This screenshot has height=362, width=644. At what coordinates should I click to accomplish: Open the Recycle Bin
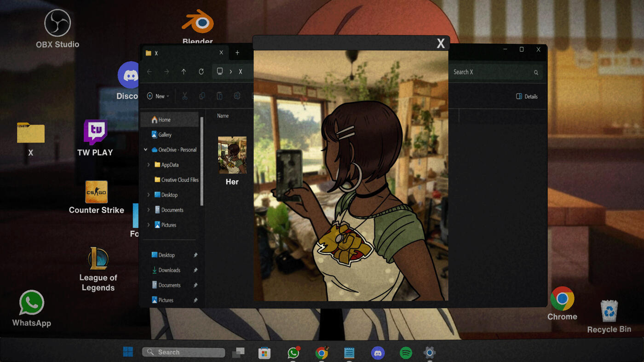[x=609, y=311]
